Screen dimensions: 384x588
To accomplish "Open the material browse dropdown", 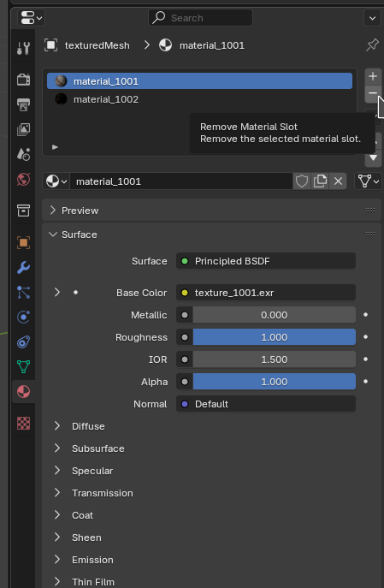I will click(x=56, y=181).
